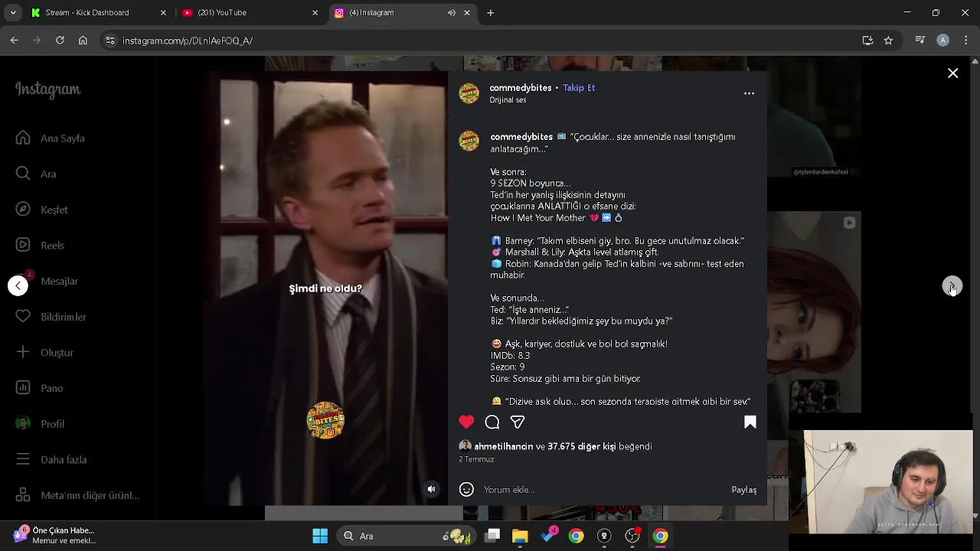Viewport: 980px width, 551px height.
Task: Go back in browser history
Action: (14, 41)
